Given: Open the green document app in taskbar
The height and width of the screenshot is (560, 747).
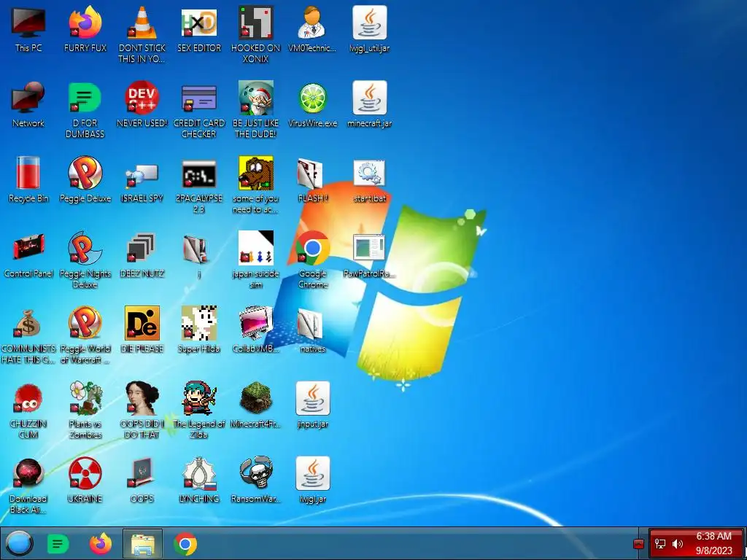Looking at the screenshot, I should click(58, 544).
